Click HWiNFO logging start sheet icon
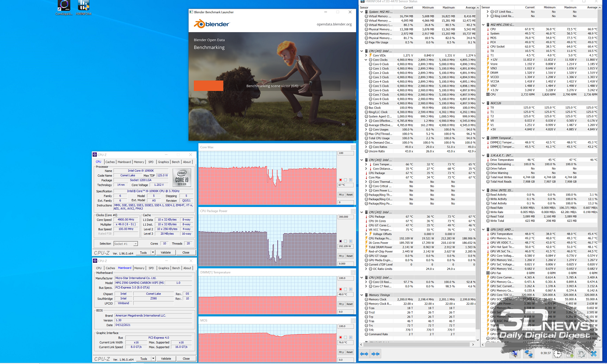Viewport: 607px width, 364px height. click(x=570, y=354)
